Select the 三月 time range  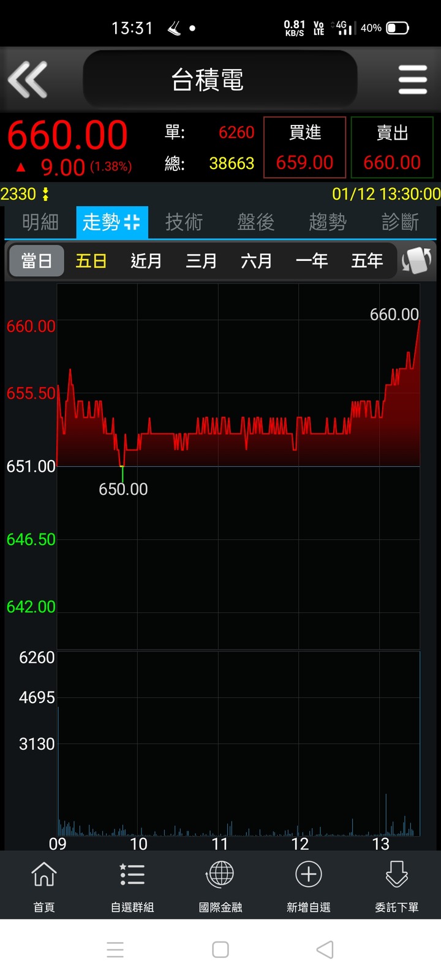pos(202,261)
